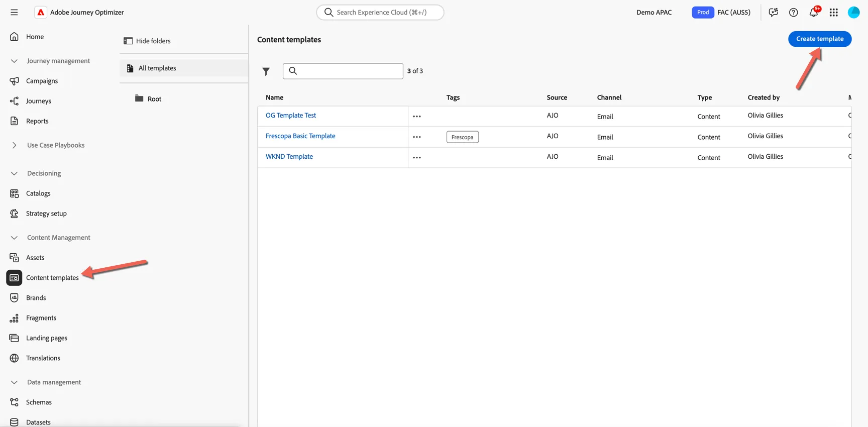Open the app switcher grid icon

coord(834,13)
